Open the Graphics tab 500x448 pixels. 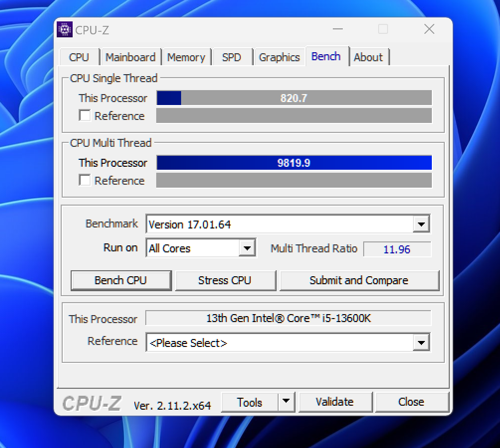(279, 57)
